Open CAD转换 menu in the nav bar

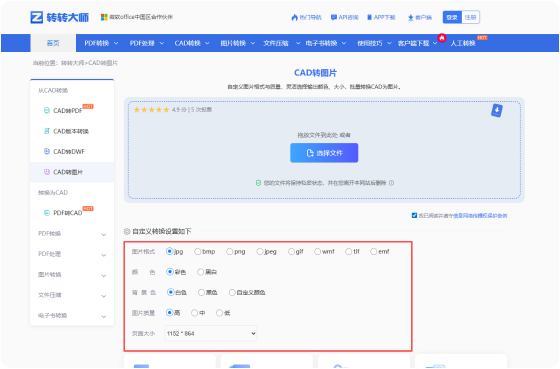[192, 43]
